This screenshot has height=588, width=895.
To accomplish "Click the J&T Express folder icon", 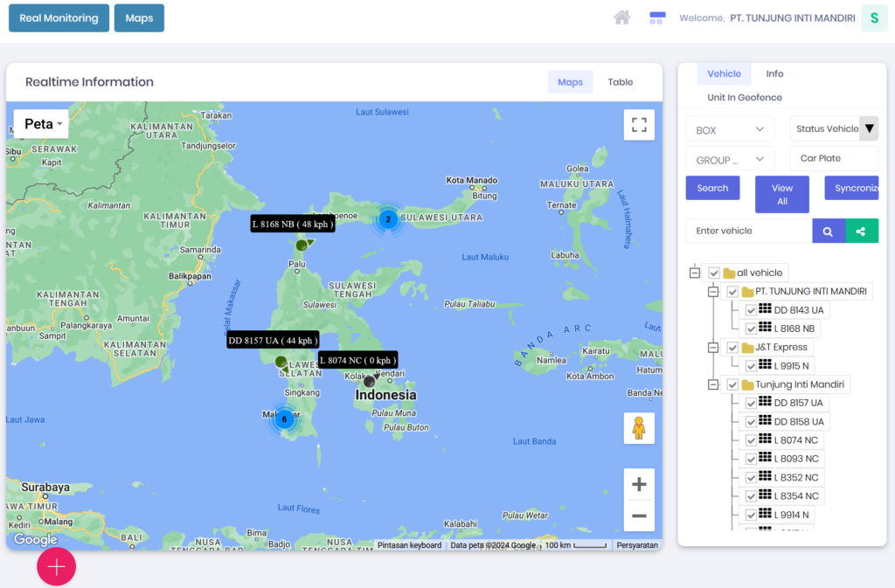I will tap(748, 348).
